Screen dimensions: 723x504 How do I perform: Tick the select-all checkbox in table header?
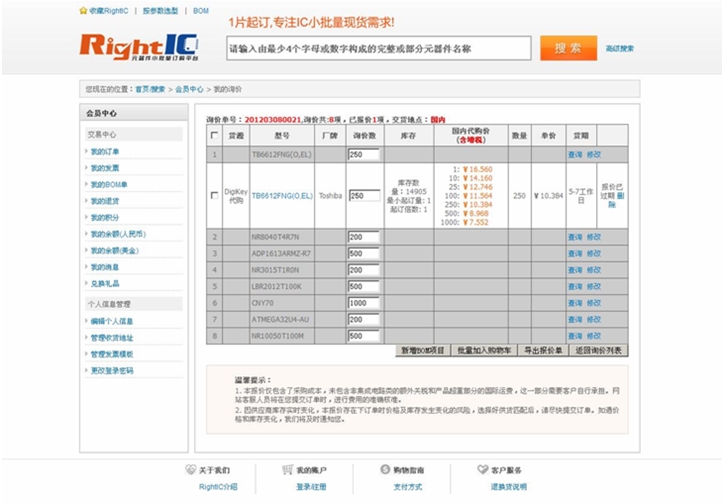[213, 135]
